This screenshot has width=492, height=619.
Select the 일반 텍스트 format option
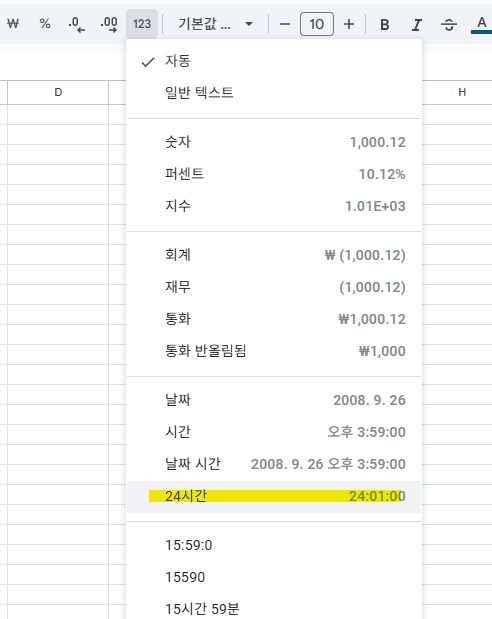click(x=274, y=93)
